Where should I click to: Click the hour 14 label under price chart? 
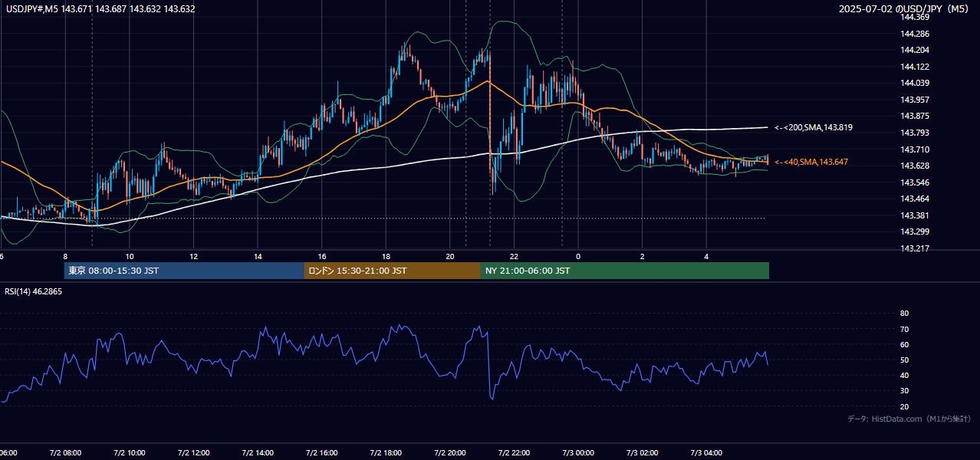[258, 256]
